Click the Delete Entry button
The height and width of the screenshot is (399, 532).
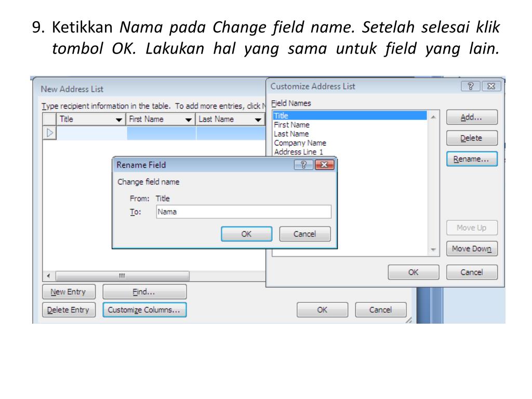pyautogui.click(x=69, y=310)
